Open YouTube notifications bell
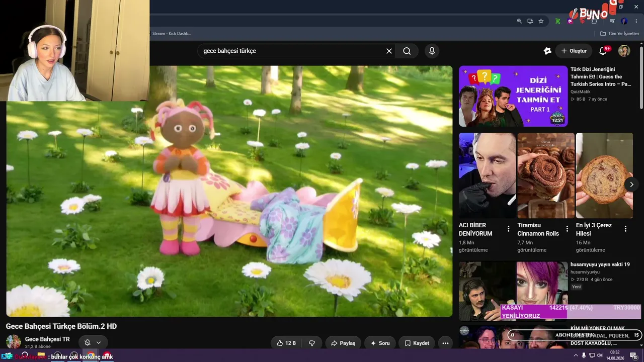 pyautogui.click(x=603, y=51)
